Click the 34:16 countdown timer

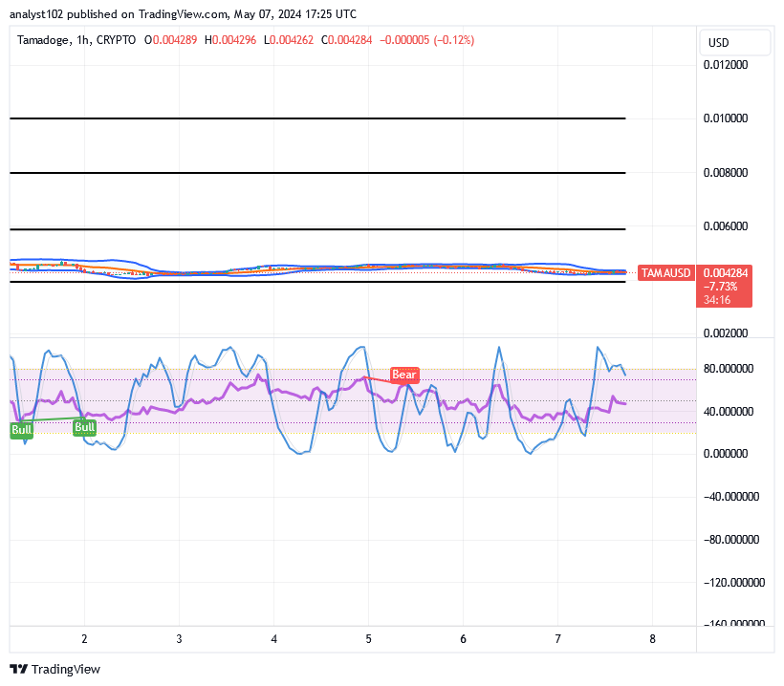(x=717, y=300)
